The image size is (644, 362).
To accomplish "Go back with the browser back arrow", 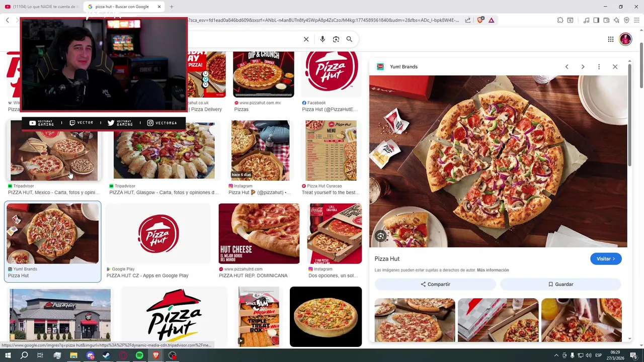I will 8,20.
